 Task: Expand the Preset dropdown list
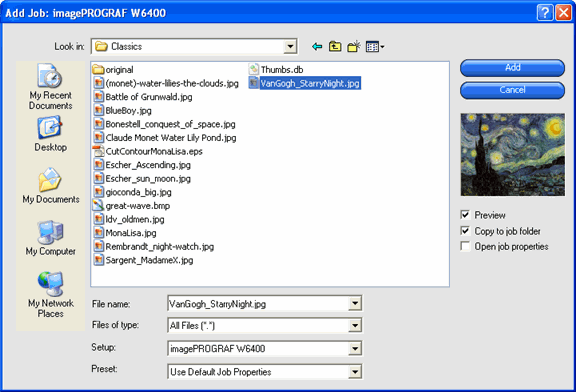pos(355,372)
